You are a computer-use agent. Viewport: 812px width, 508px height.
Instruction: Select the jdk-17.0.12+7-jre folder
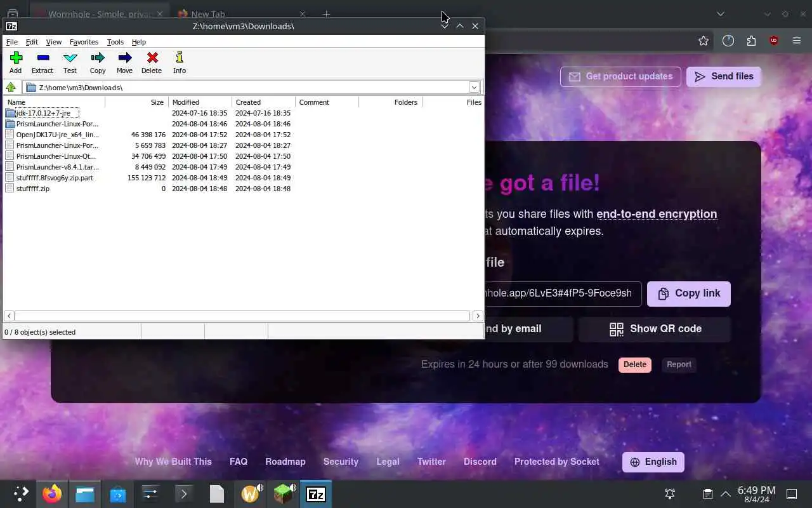point(43,113)
